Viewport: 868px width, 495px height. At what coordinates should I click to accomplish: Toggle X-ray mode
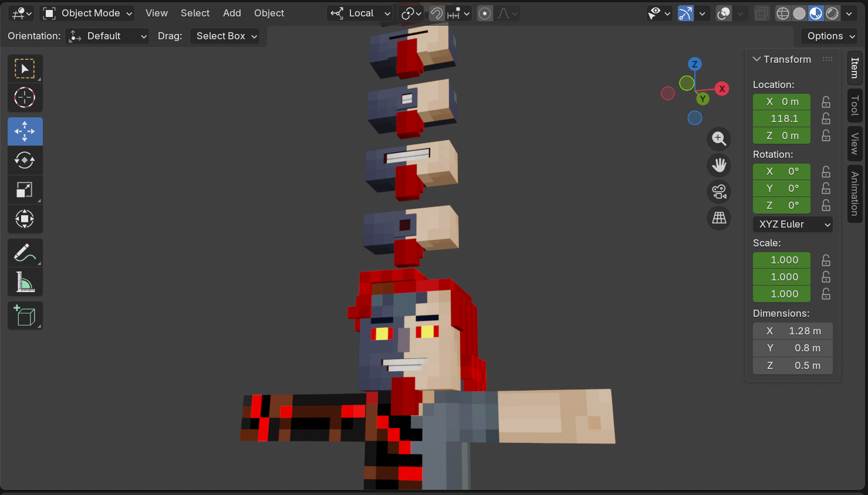[761, 13]
